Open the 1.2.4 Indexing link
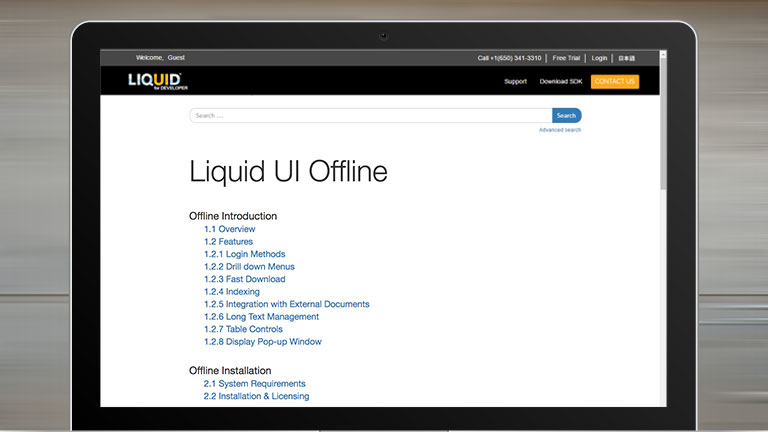Image resolution: width=768 pixels, height=432 pixels. point(231,292)
